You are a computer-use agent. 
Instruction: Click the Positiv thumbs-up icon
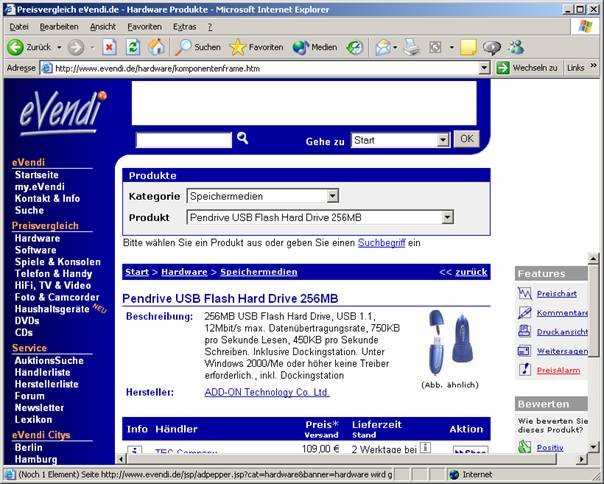tap(524, 447)
